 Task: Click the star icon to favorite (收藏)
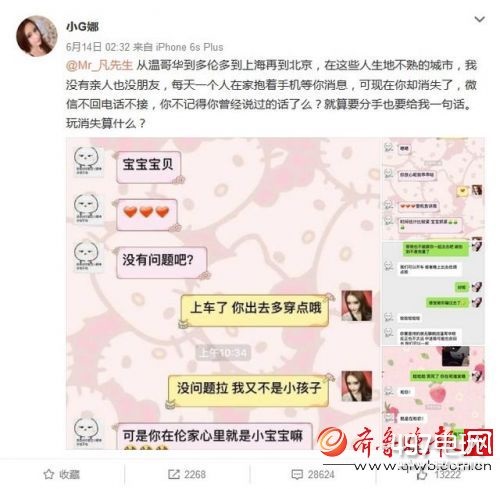click(x=49, y=474)
